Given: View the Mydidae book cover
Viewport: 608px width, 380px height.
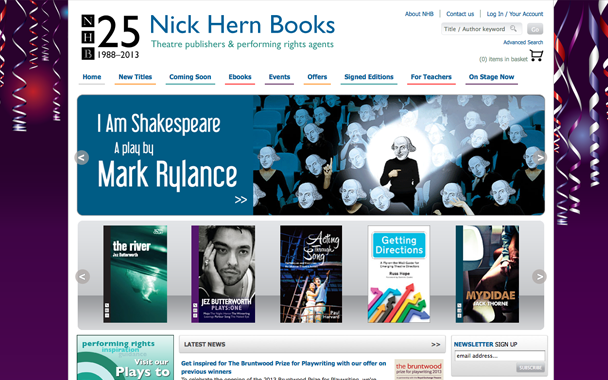Looking at the screenshot, I should (x=487, y=274).
